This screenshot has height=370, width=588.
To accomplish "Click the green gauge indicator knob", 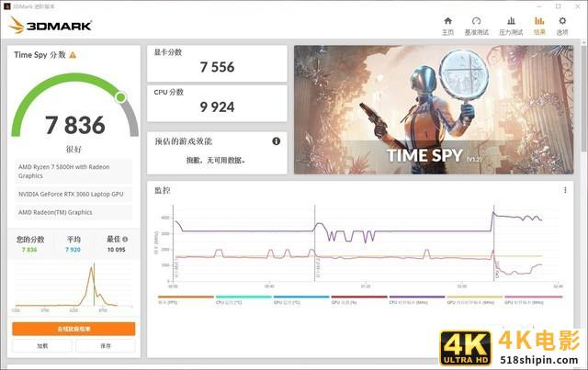I will point(120,97).
